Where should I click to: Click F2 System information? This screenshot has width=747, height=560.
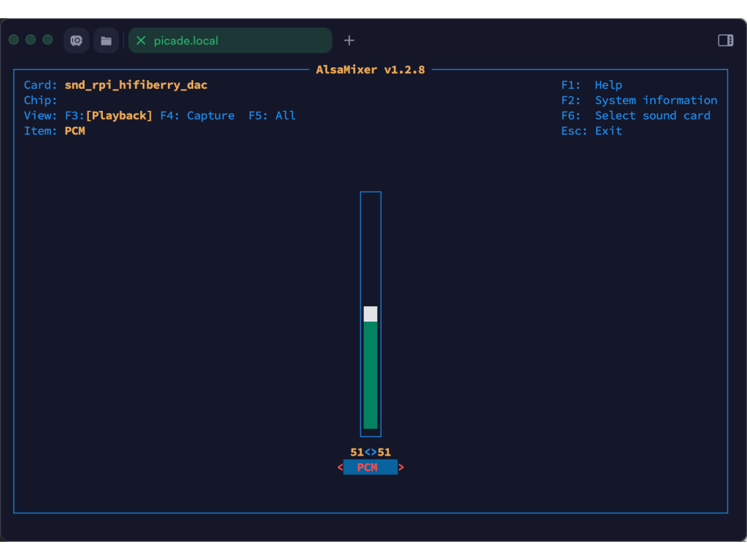(x=639, y=100)
